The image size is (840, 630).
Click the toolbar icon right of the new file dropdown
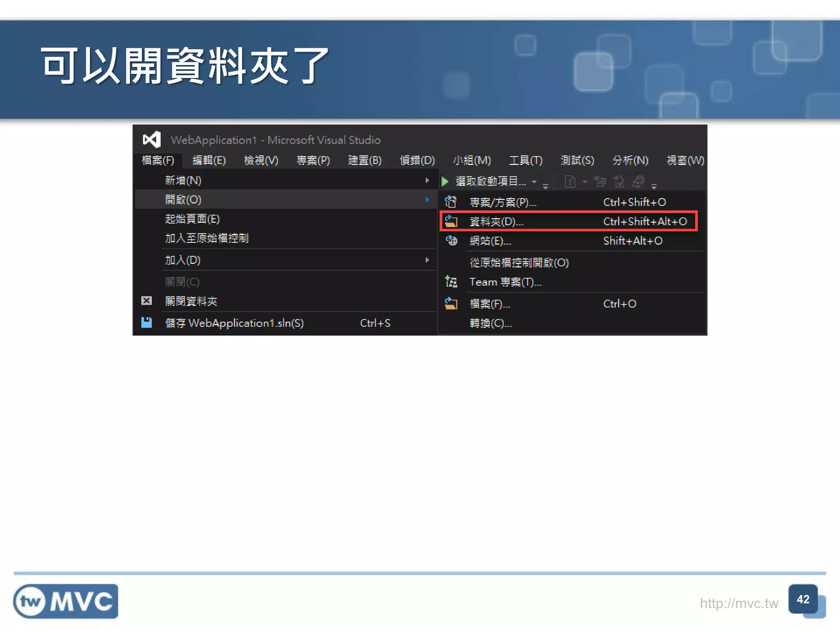click(x=600, y=181)
